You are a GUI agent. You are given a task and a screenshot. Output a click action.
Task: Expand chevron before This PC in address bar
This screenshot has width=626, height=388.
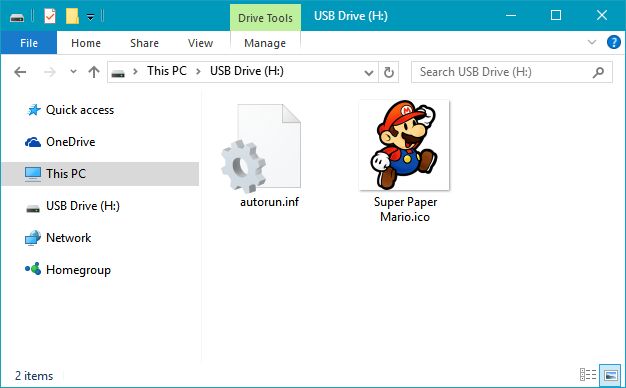click(x=135, y=72)
